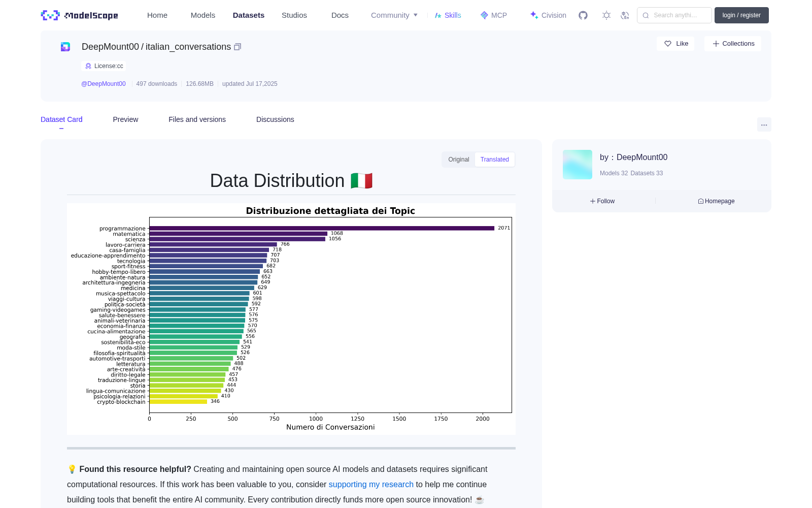
Task: Select the Translated view option
Action: [495, 160]
